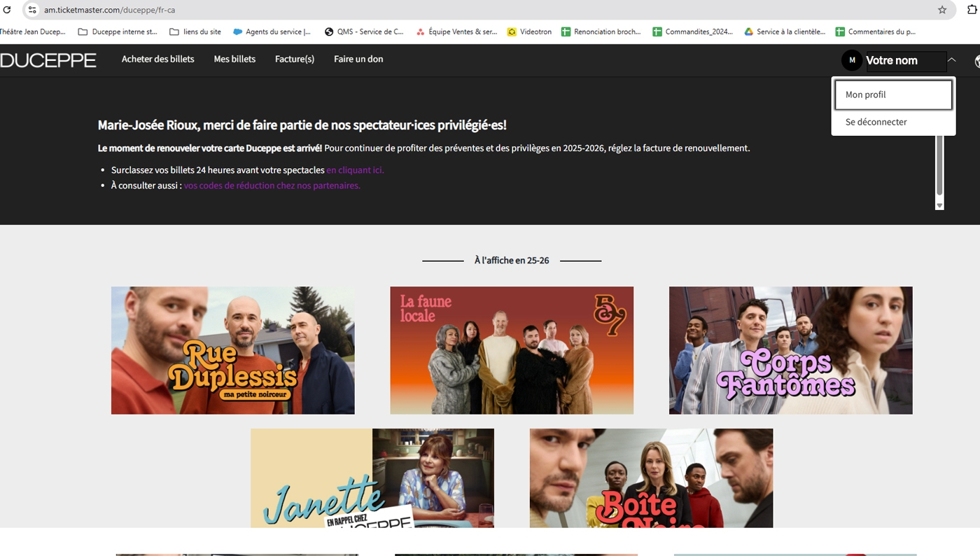
Task: Reload the page using the refresh icon
Action: tap(7, 10)
